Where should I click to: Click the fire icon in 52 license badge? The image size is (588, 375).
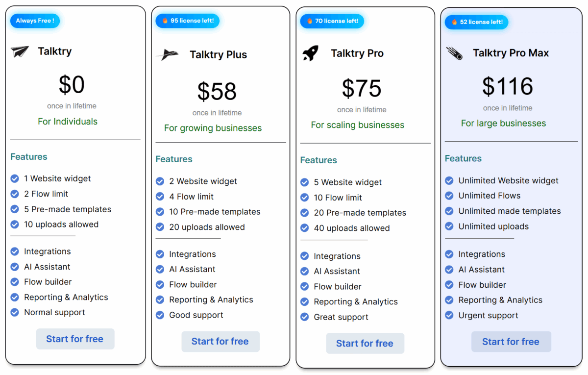click(x=455, y=22)
